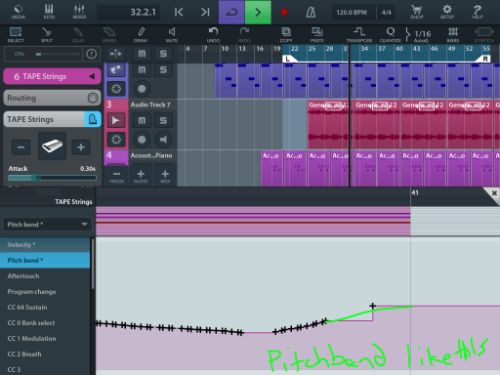The image size is (500, 375).
Task: Toggle cycle loop mode
Action: point(232,12)
